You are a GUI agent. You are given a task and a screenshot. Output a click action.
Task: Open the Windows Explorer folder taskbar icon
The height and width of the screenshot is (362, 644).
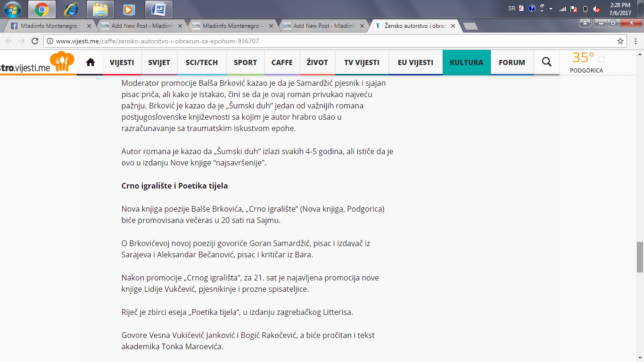tap(100, 9)
